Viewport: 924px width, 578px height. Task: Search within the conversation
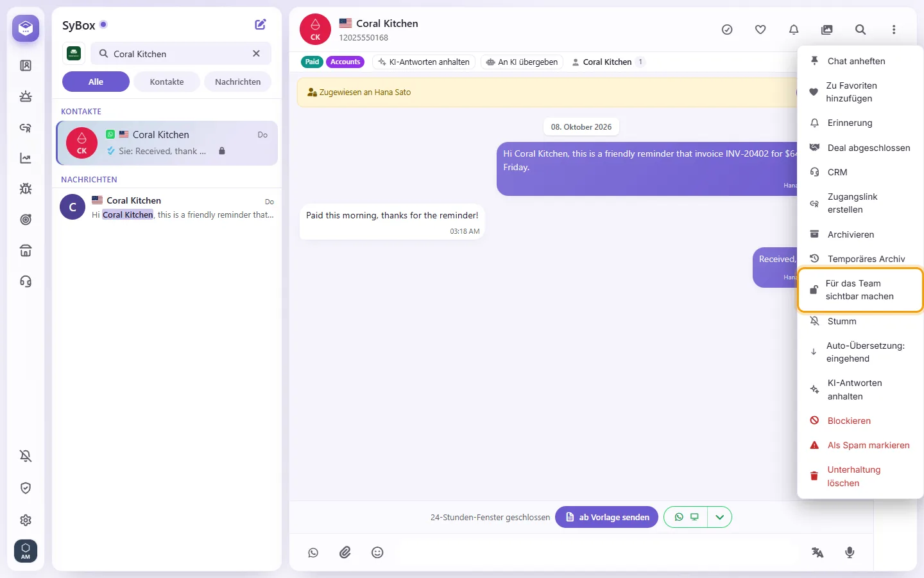point(860,30)
